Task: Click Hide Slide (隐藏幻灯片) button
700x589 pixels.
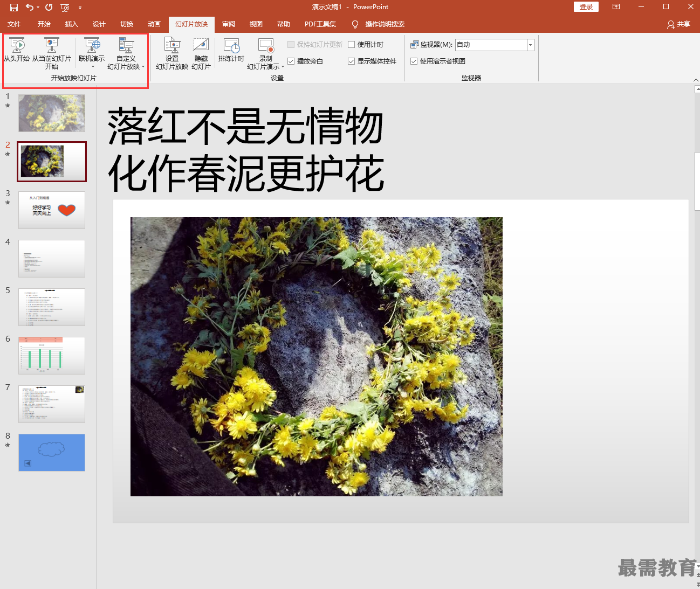Action: tap(201, 54)
